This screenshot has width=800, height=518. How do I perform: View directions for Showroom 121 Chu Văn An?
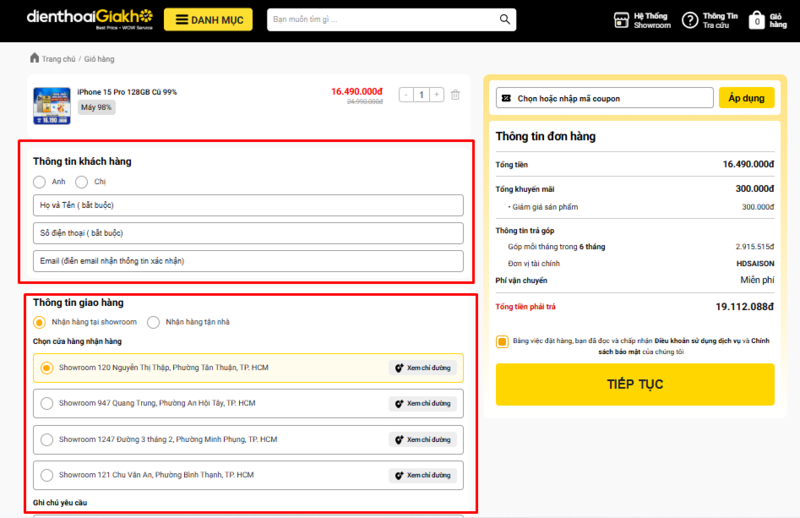pyautogui.click(x=423, y=474)
